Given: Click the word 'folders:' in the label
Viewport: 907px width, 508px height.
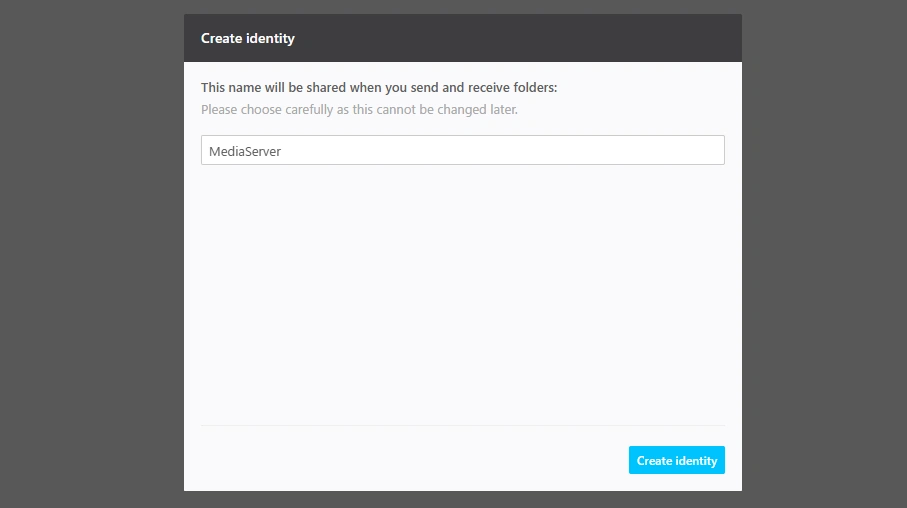Looking at the screenshot, I should pyautogui.click(x=535, y=87).
